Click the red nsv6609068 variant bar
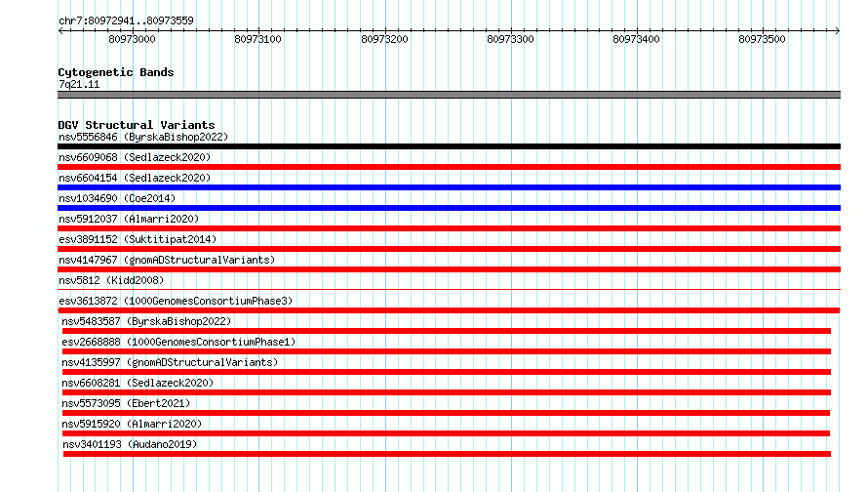 click(449, 167)
